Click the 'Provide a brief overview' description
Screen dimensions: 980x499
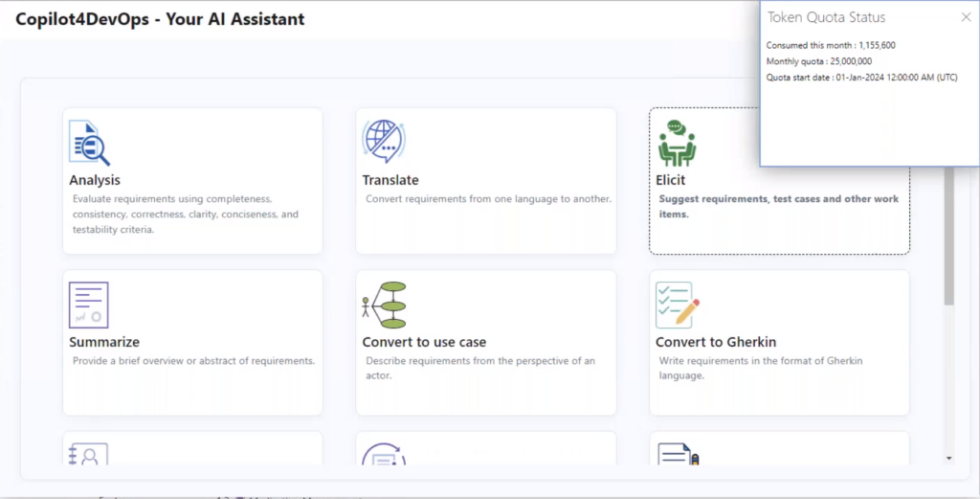pyautogui.click(x=193, y=361)
